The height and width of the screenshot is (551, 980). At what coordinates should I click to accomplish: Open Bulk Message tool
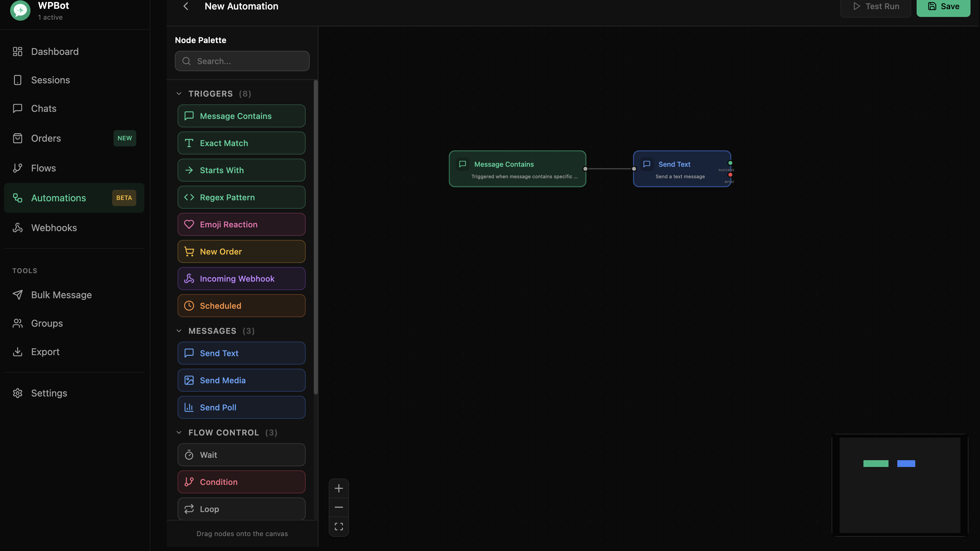coord(61,295)
